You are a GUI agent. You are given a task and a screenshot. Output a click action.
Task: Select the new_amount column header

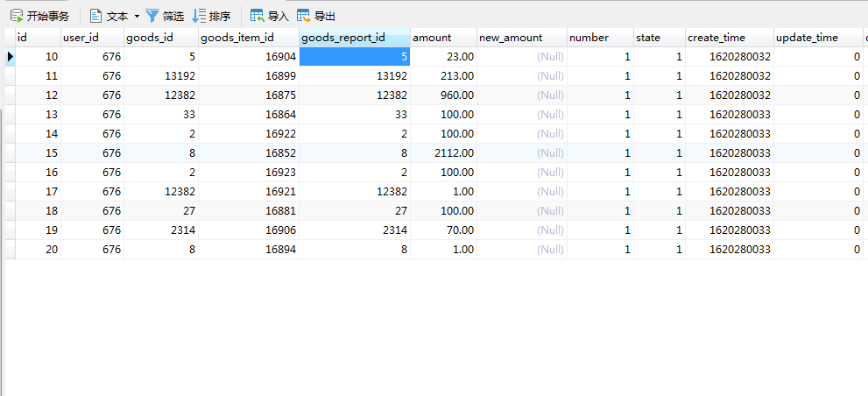[x=522, y=38]
